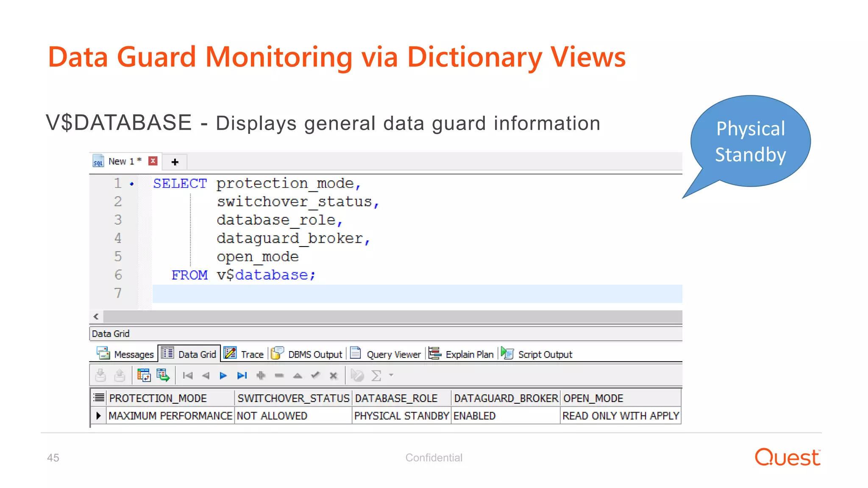The image size is (868, 488).
Task: Click the DATABASE_ROLE column header
Action: (402, 398)
